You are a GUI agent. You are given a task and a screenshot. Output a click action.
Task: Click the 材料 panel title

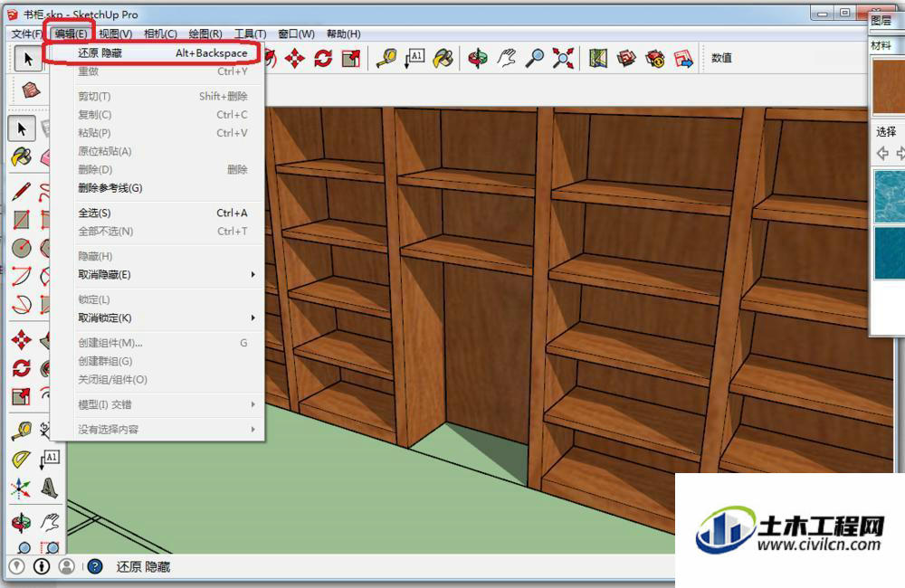881,45
